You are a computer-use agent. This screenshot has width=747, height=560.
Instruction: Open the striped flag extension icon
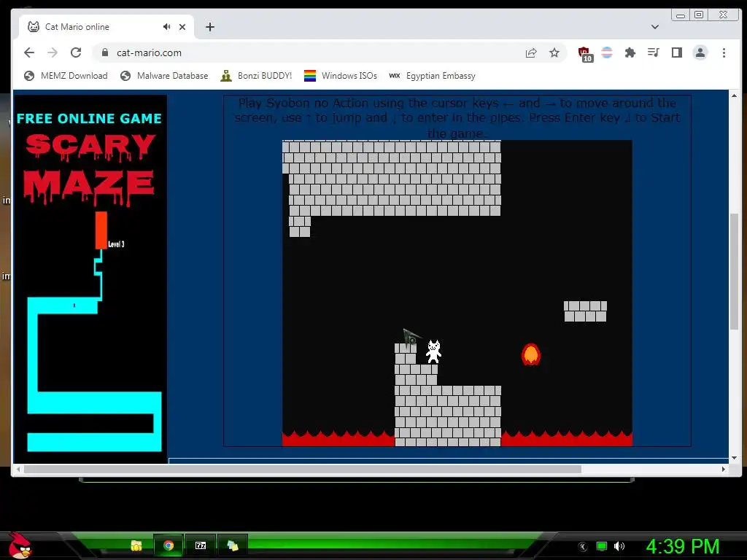[607, 52]
